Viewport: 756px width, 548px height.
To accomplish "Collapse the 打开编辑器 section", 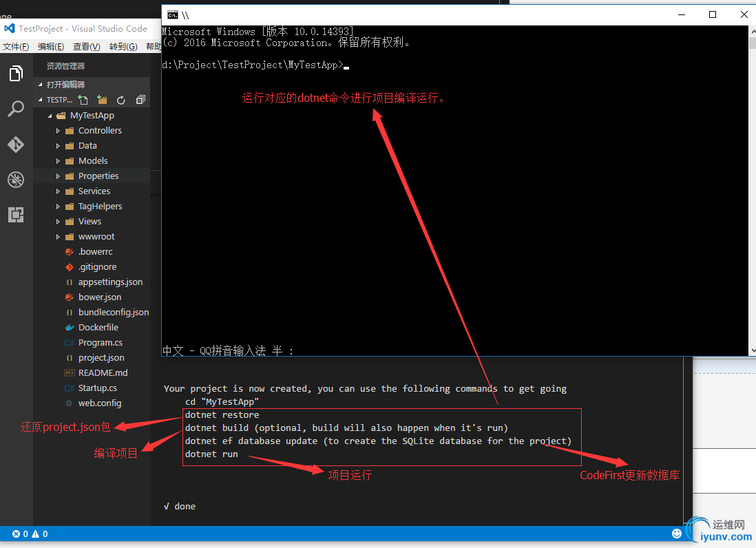I will [x=41, y=85].
